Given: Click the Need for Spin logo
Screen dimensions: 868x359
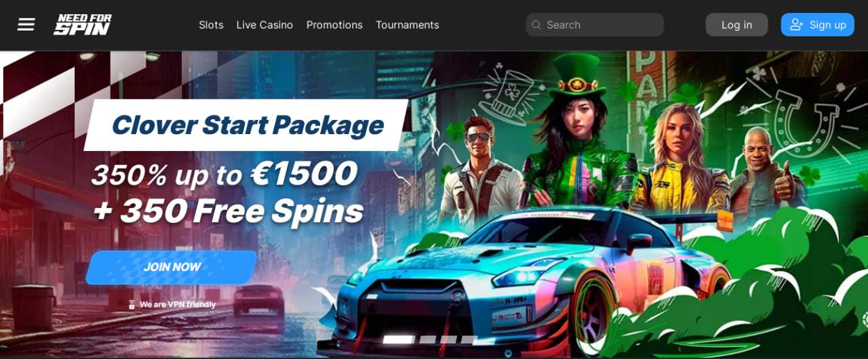Looking at the screenshot, I should [83, 24].
